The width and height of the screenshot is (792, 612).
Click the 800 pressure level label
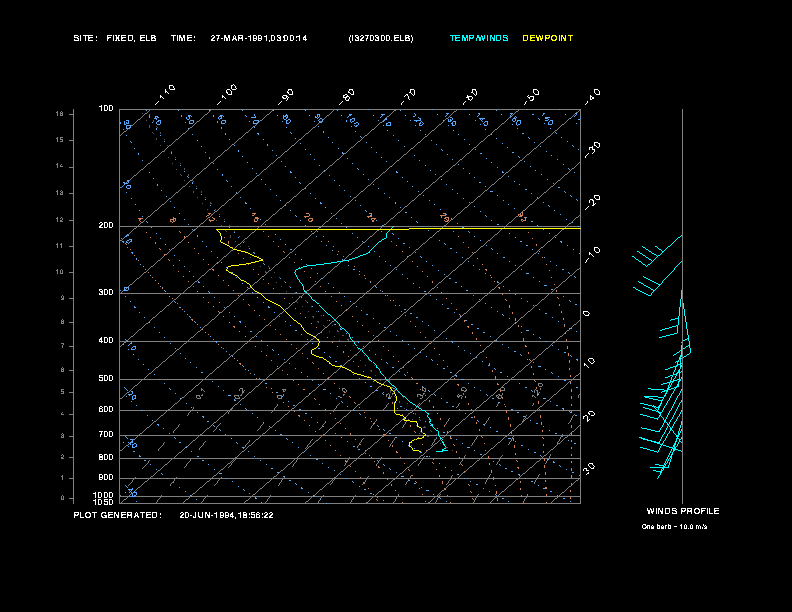pos(106,457)
